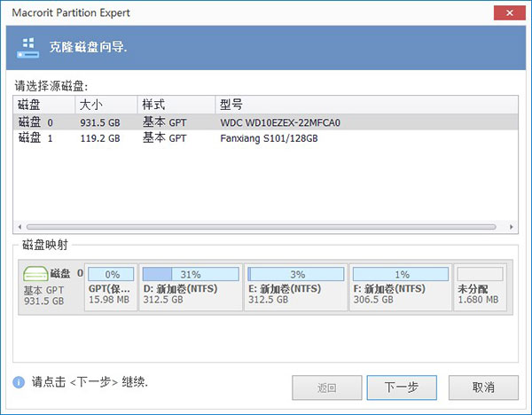Select the 磁盘 1 row in list
The width and height of the screenshot is (532, 415).
265,138
